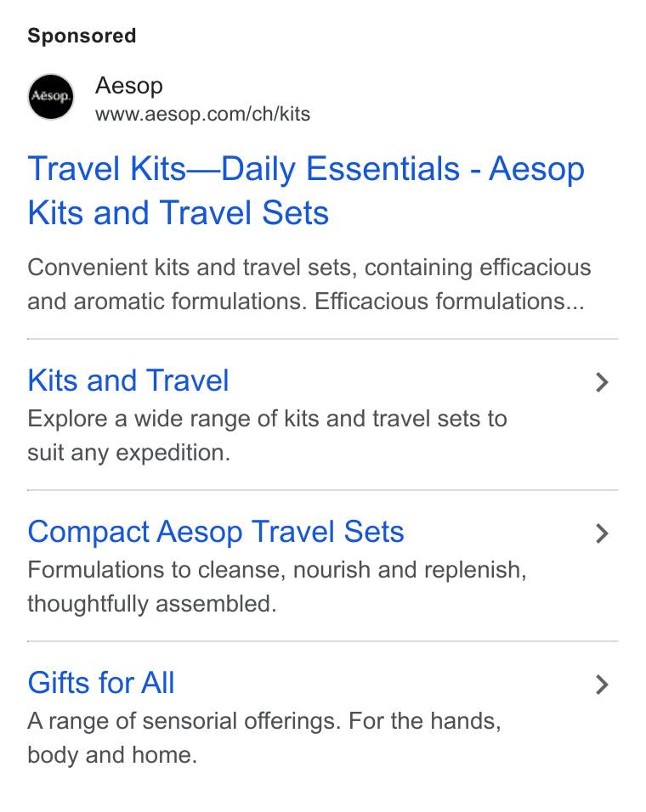Click the chevron beside Gifts for All
Screen dimensions: 646x812
tap(602, 685)
